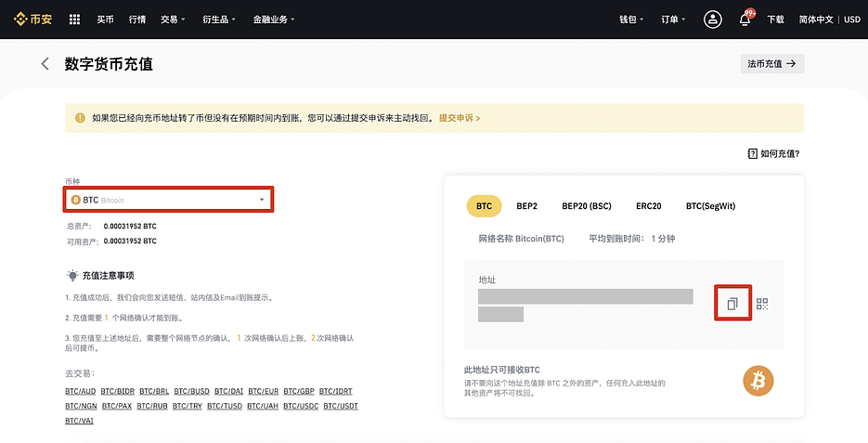Change currency via USD
Viewport: 868px width, 443px height.
(852, 20)
